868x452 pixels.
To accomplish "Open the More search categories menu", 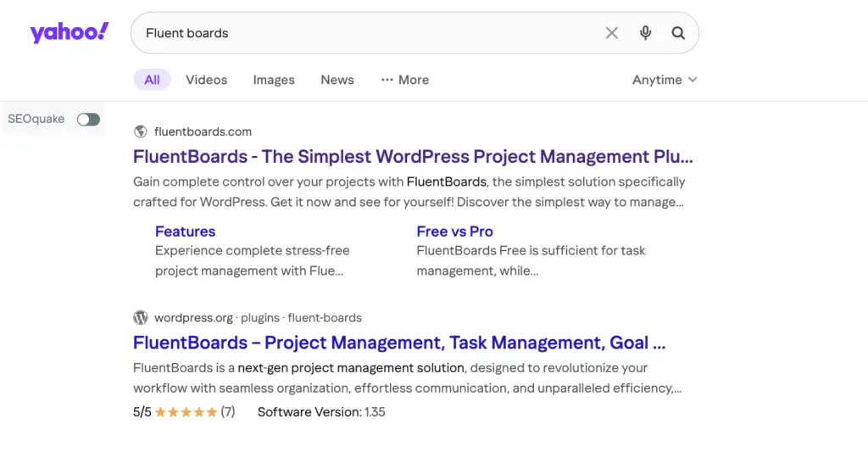I will click(x=405, y=80).
